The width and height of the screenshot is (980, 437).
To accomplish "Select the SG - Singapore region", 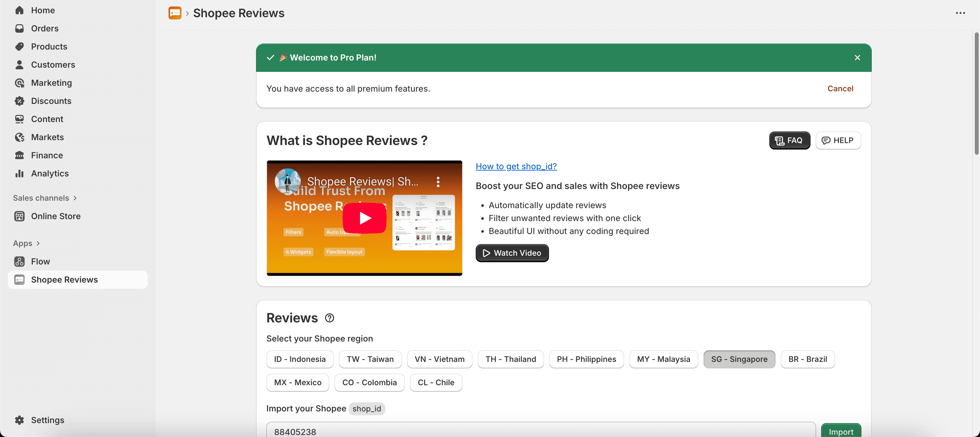I will (x=739, y=359).
